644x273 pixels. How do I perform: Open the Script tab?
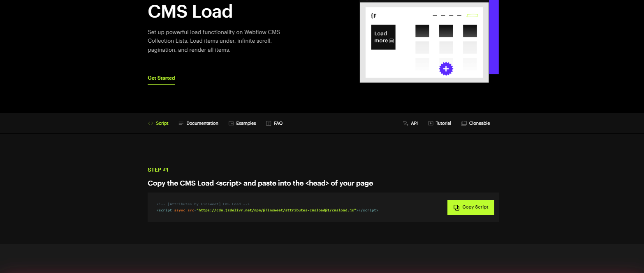click(x=158, y=123)
